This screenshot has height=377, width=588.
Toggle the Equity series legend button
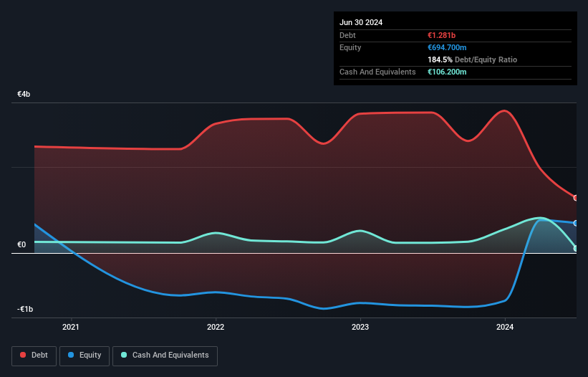pyautogui.click(x=85, y=355)
